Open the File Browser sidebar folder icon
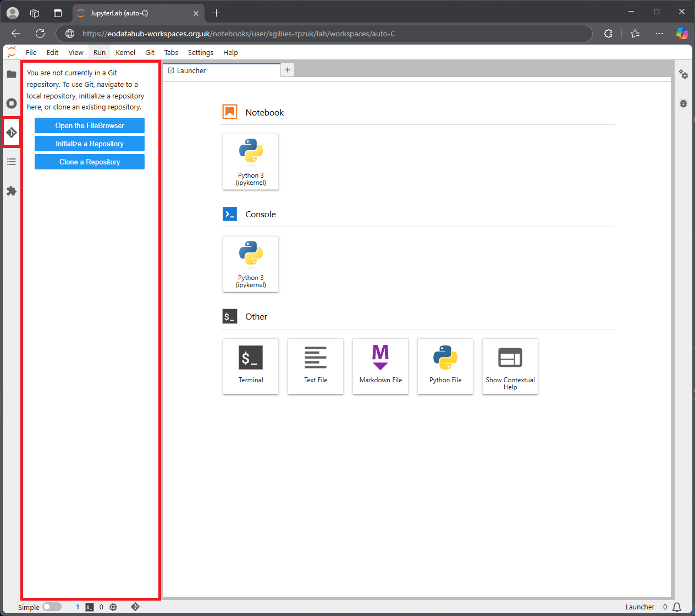Screen dimensions: 695x616 [12, 74]
